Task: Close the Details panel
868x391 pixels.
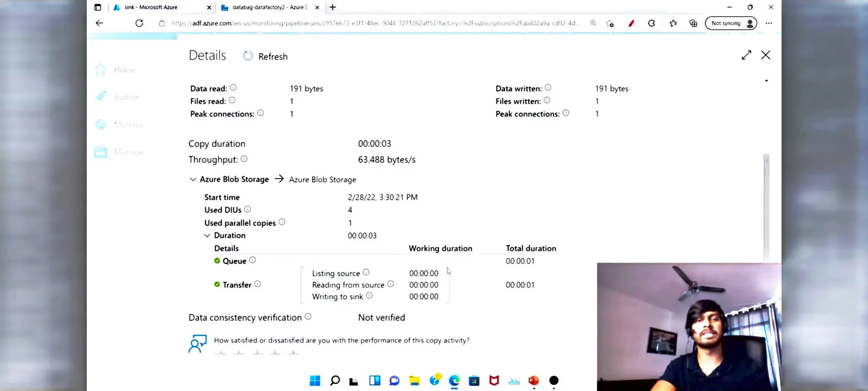Action: tap(765, 55)
